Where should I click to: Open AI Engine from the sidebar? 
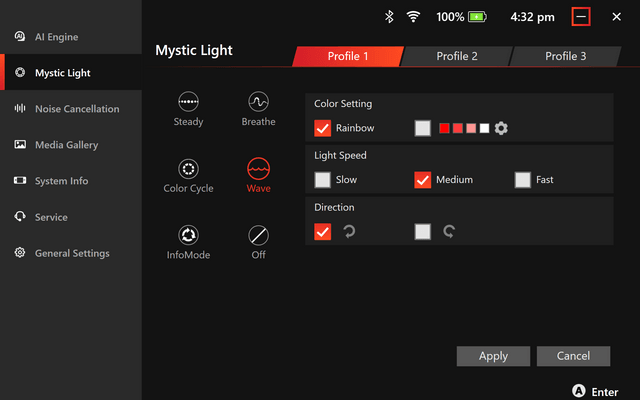71,36
